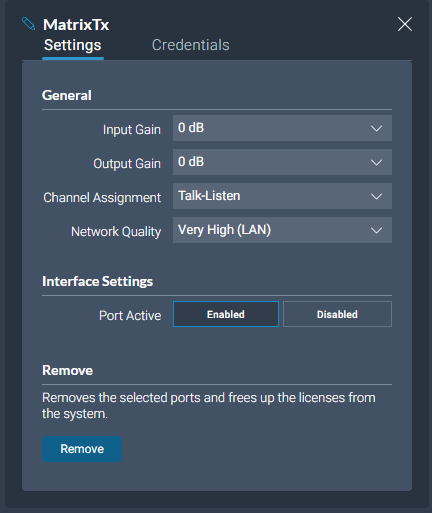The height and width of the screenshot is (513, 432).
Task: Set Port Active to Disabled
Action: 337,314
